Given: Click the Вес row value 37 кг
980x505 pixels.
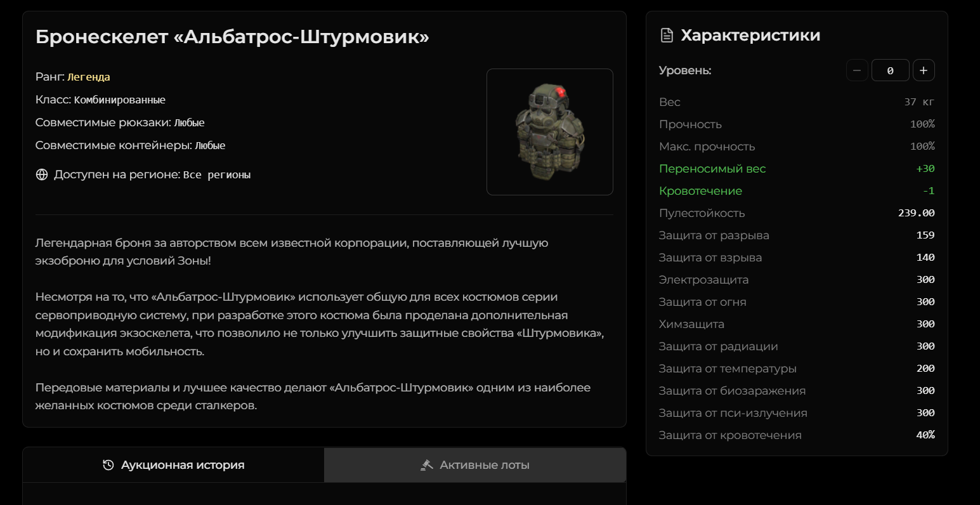Looking at the screenshot, I should [919, 102].
